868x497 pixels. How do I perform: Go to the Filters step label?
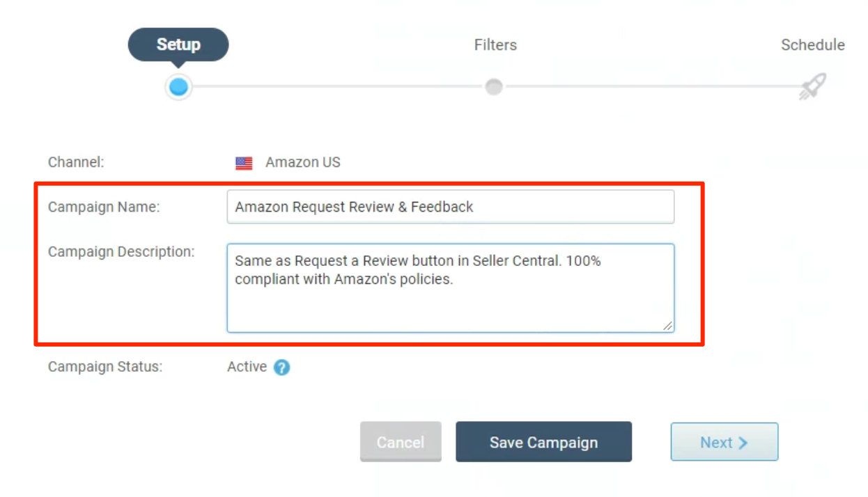coord(495,45)
